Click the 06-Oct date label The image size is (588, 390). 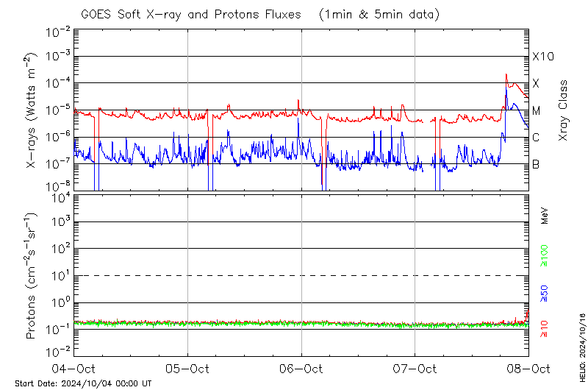[301, 369]
